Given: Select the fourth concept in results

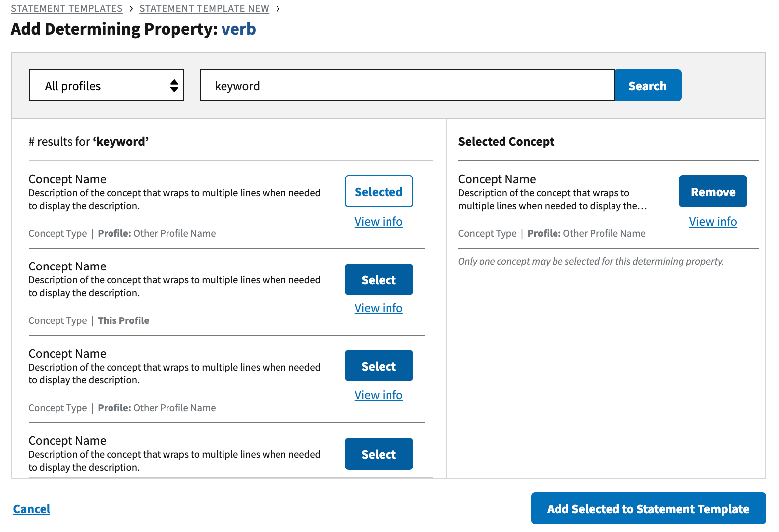Looking at the screenshot, I should 379,454.
